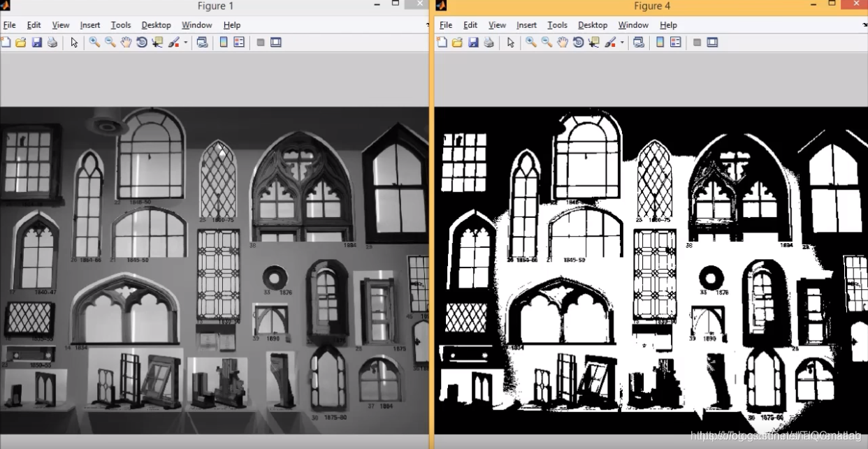Open Tools menu in Figure 4

coord(557,25)
